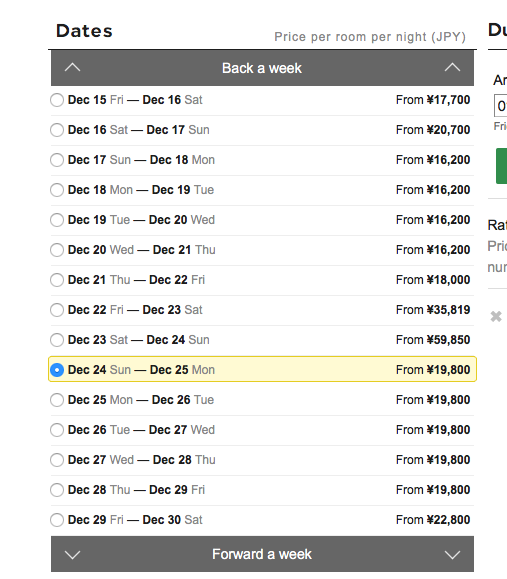Viewport: 507px width, 579px height.
Task: Click right down-chevron on Forward a week bar
Action: [452, 555]
